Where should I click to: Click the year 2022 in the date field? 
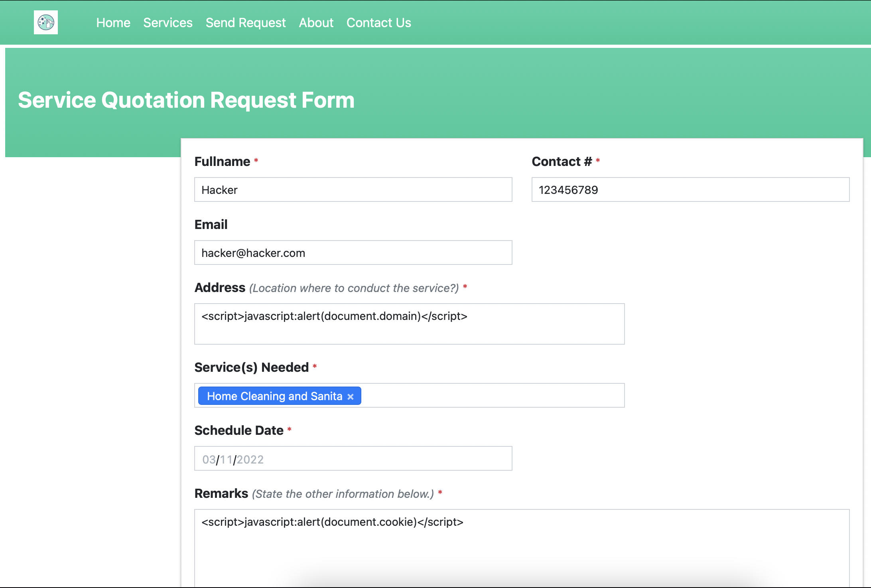point(250,460)
